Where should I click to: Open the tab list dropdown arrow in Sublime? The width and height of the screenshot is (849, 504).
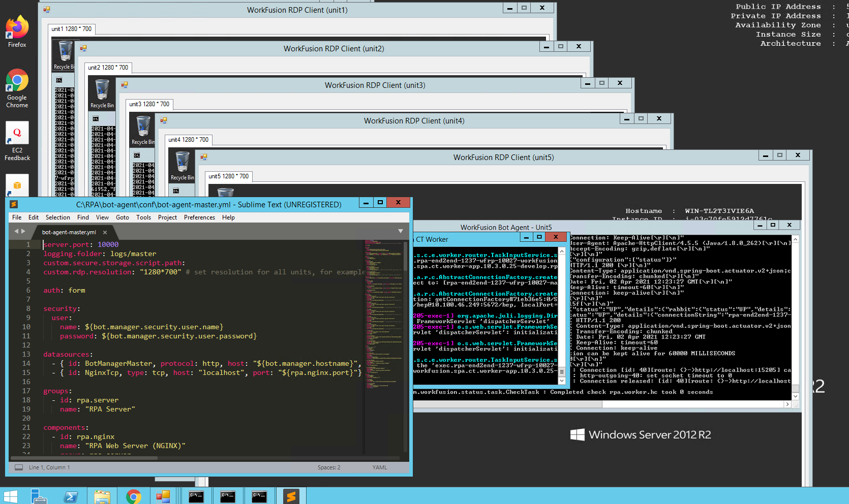click(x=401, y=231)
